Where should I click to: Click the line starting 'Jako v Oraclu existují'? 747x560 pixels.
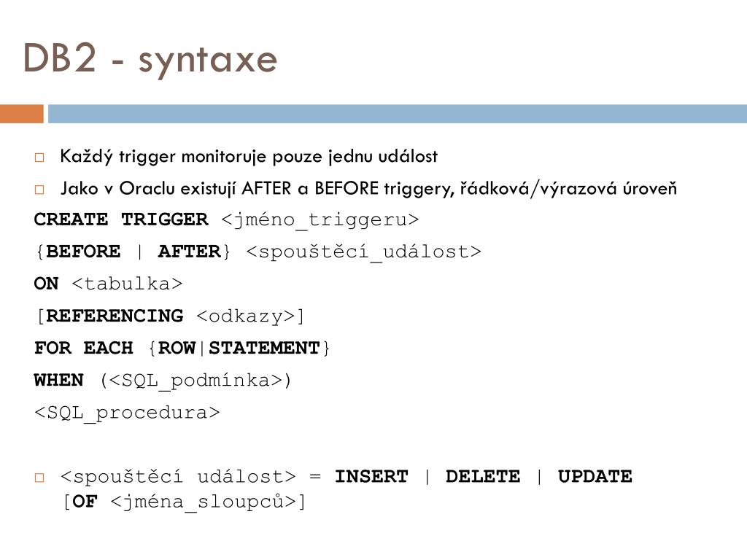click(368, 189)
